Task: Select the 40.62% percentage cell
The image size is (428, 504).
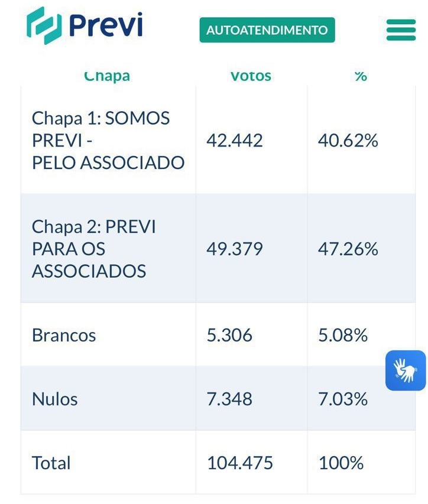Action: tap(348, 141)
